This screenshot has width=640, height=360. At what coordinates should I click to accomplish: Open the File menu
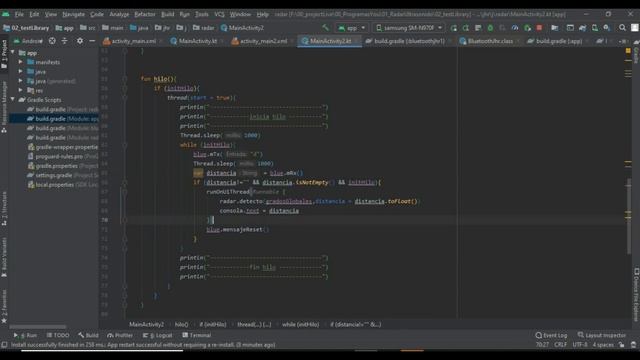(x=19, y=14)
